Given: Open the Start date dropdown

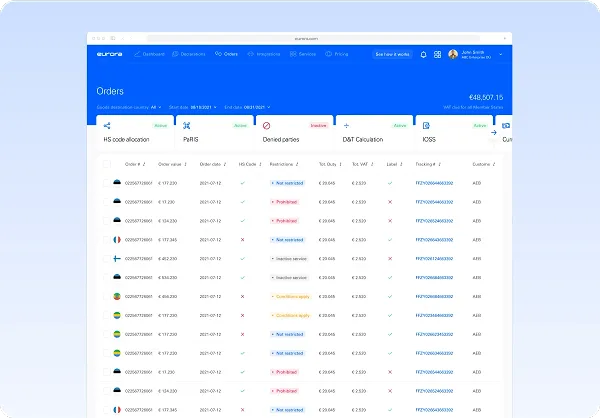Looking at the screenshot, I should (192, 107).
